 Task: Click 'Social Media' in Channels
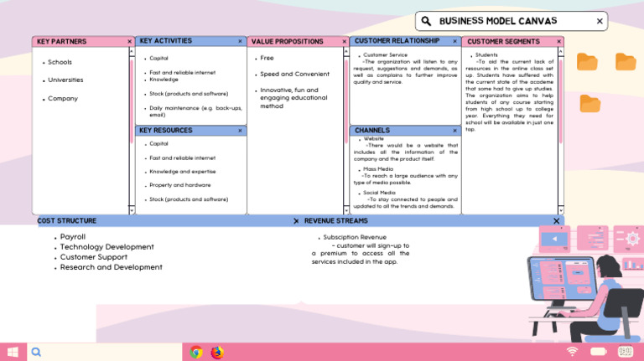tap(379, 193)
